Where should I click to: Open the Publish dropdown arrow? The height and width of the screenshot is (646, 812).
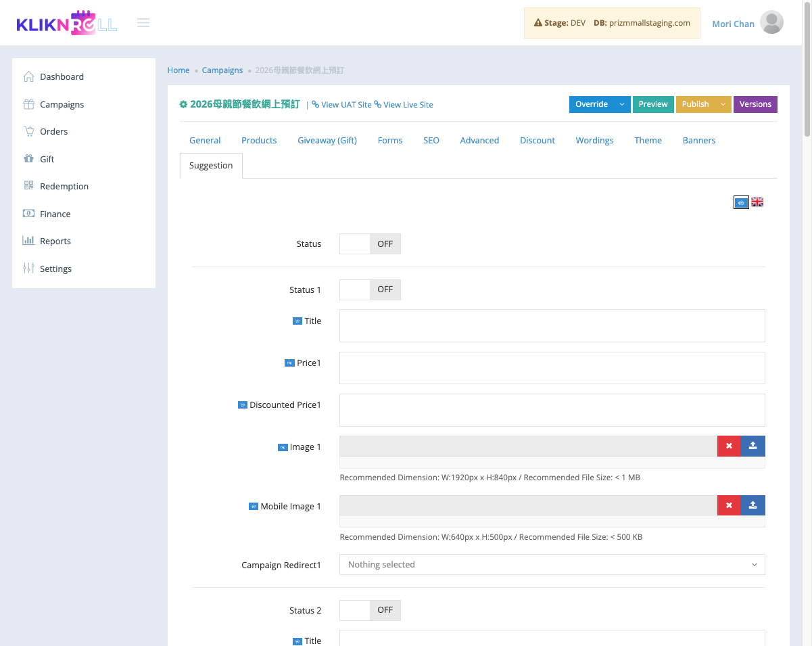(723, 104)
